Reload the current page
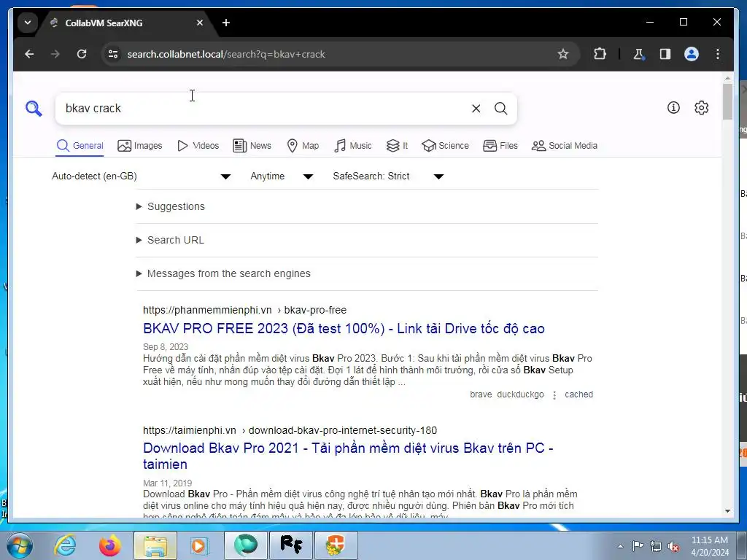The image size is (747, 560). point(82,54)
